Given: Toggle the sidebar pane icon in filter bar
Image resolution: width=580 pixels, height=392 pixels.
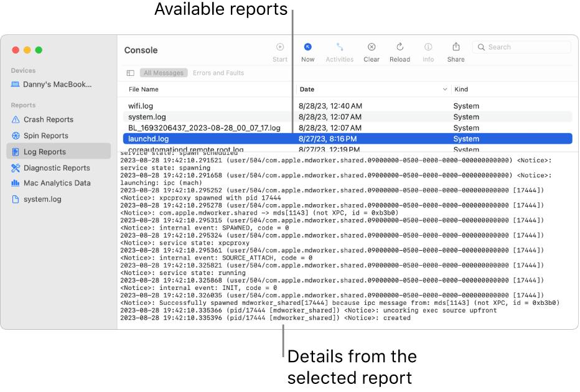Looking at the screenshot, I should (x=130, y=73).
